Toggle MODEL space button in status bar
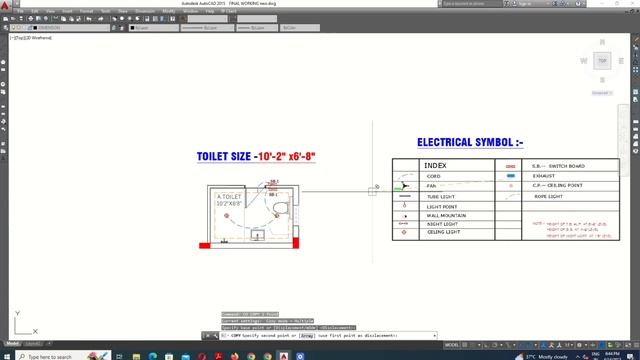 pos(451,345)
